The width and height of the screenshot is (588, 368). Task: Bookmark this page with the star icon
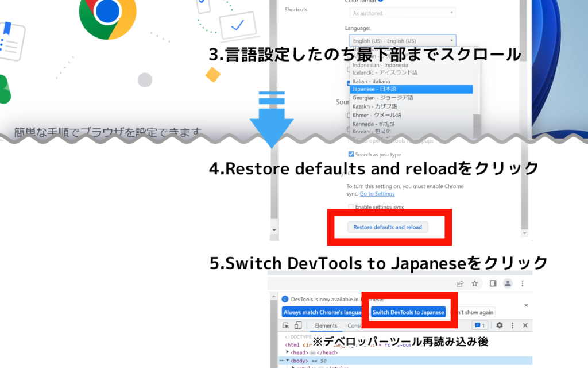point(475,283)
